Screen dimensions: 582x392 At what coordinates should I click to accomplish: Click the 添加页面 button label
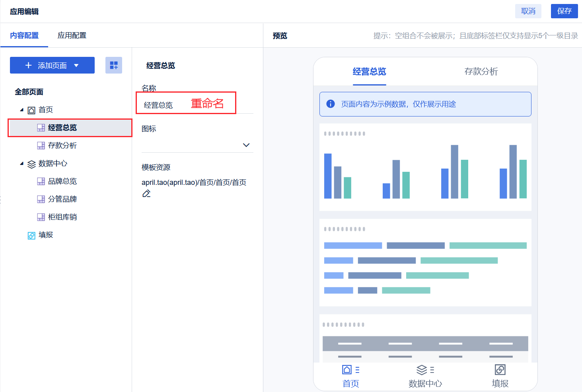tap(52, 66)
